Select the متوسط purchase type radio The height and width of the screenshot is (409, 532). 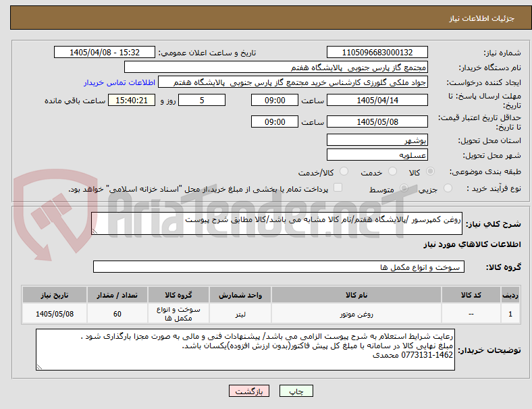coord(404,188)
